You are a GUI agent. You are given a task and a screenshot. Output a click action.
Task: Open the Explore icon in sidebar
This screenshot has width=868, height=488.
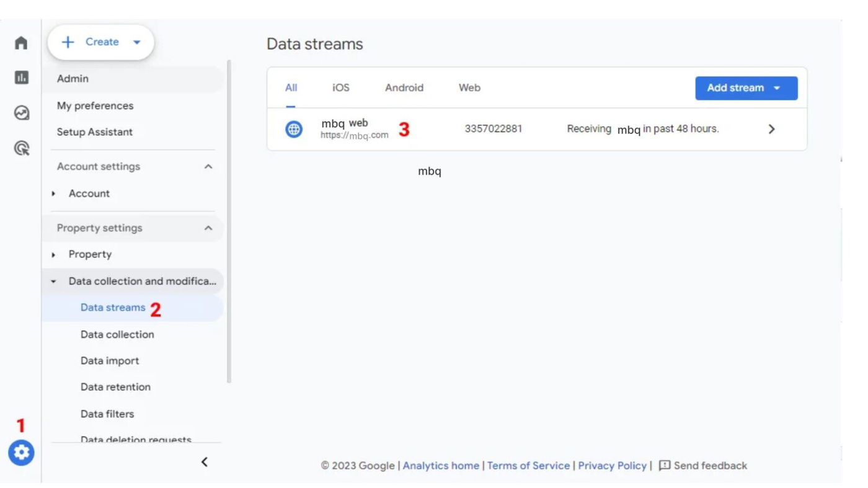click(x=21, y=113)
